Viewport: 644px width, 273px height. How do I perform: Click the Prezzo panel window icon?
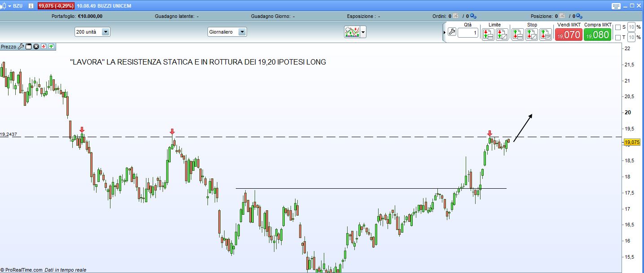point(28,46)
